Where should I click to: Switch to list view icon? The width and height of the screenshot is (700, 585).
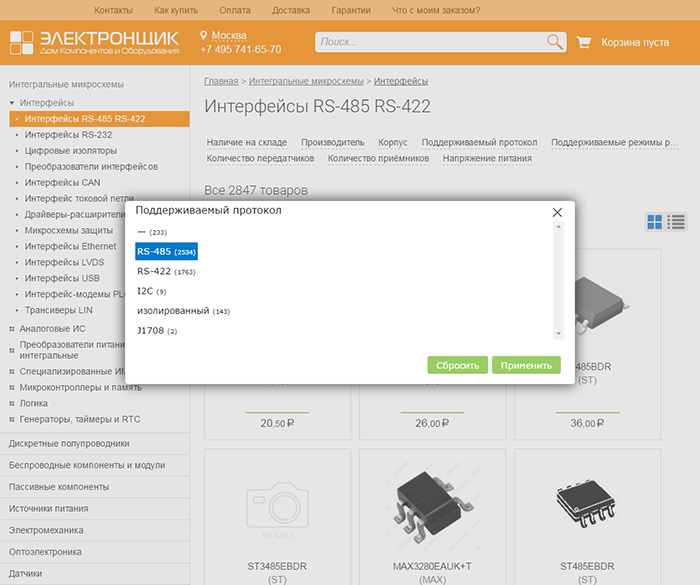pos(676,221)
